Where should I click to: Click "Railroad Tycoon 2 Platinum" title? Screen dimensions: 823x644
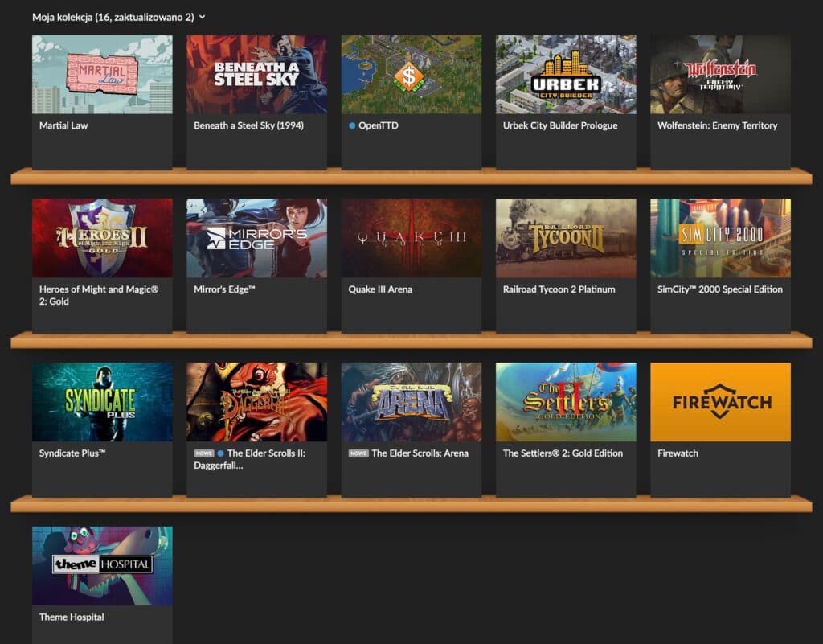click(559, 289)
